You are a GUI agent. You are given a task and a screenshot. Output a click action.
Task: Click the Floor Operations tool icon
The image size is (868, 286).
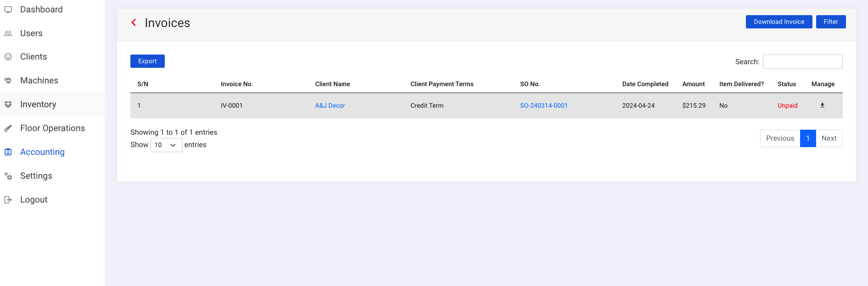(8, 128)
